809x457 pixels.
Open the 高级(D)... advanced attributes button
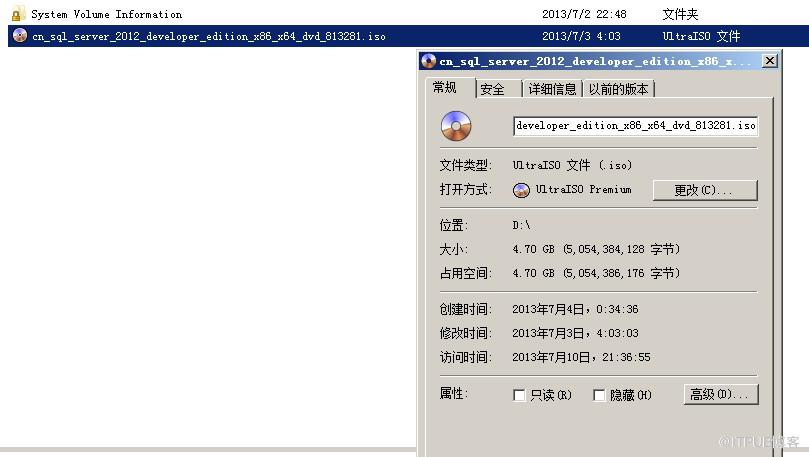point(721,395)
